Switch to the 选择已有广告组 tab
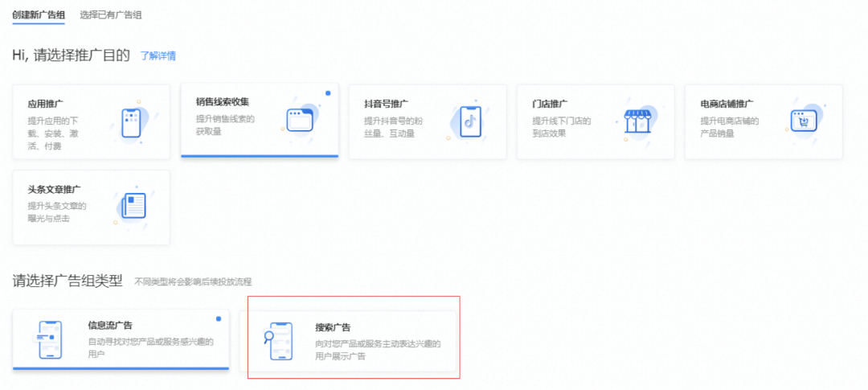868x390 pixels. [110, 15]
